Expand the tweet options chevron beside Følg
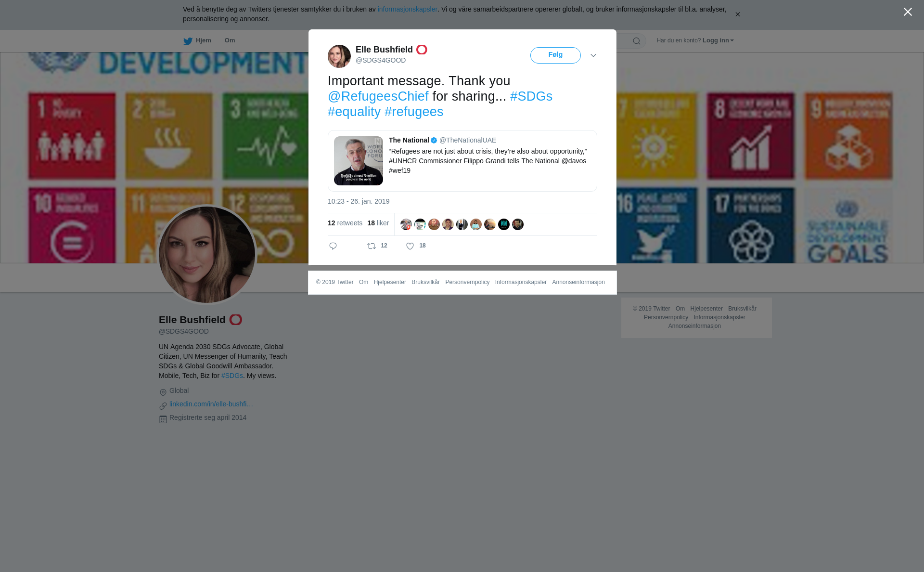 click(593, 56)
